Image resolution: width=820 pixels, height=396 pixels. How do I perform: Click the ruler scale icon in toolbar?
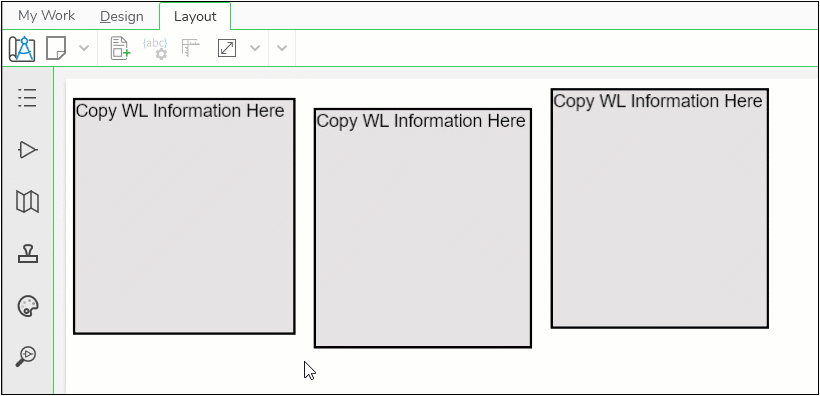point(191,48)
